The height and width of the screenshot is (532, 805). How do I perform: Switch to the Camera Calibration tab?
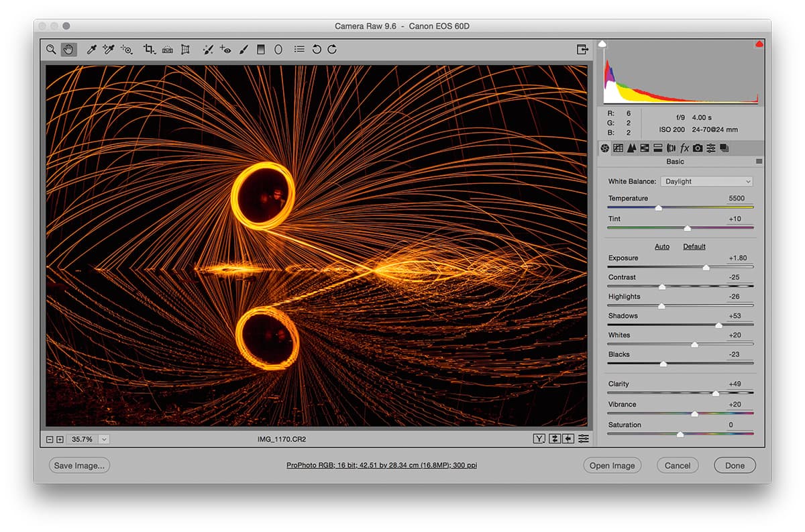point(698,148)
